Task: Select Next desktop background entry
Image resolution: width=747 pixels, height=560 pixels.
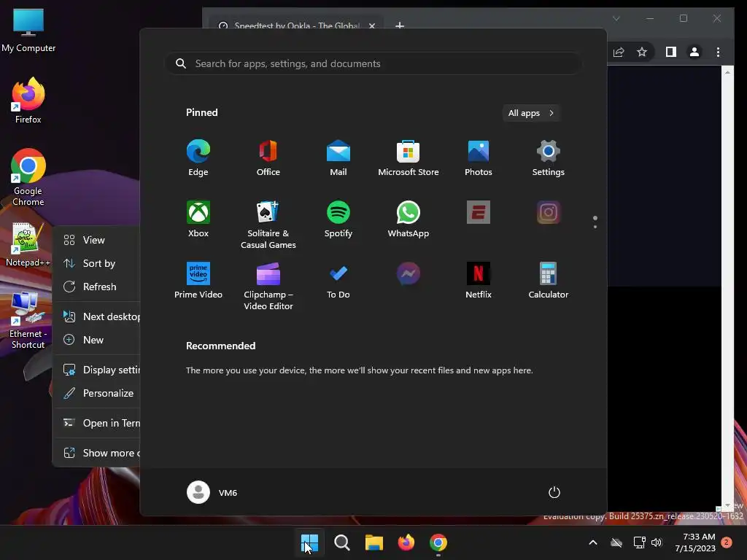Action: (97, 316)
